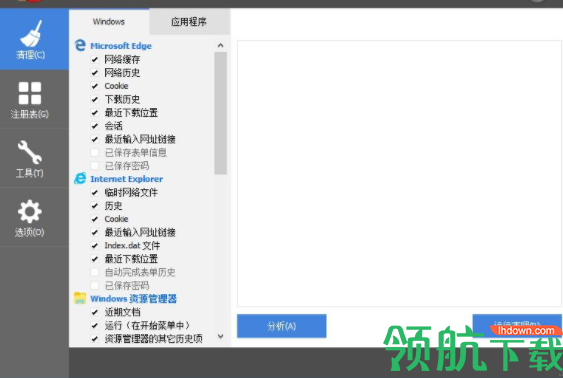Image resolution: width=563 pixels, height=378 pixels.
Task: Enable Edge 已保存表单信息 checkbox
Action: click(95, 152)
